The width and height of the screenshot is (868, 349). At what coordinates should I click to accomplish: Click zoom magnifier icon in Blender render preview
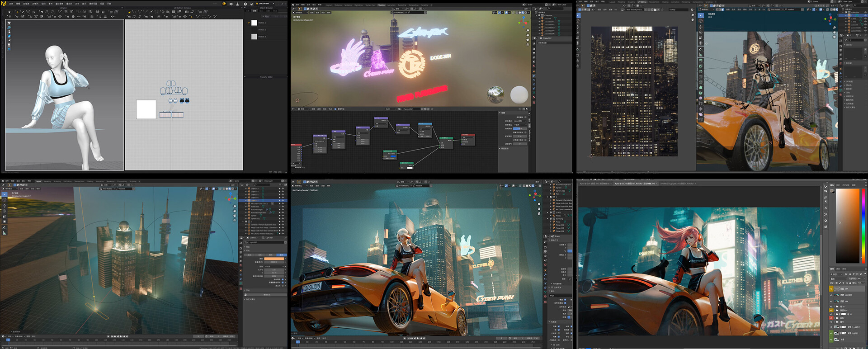(x=539, y=204)
